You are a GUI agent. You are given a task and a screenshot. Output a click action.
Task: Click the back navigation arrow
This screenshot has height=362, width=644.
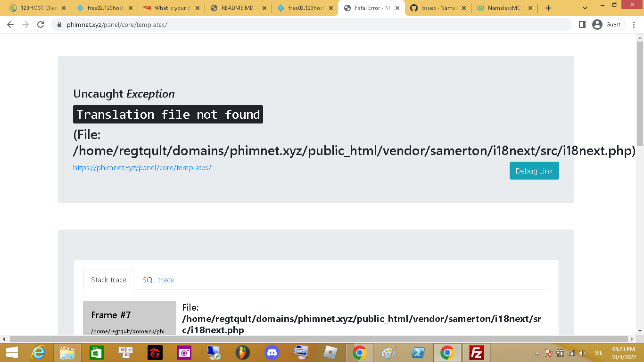[x=10, y=25]
